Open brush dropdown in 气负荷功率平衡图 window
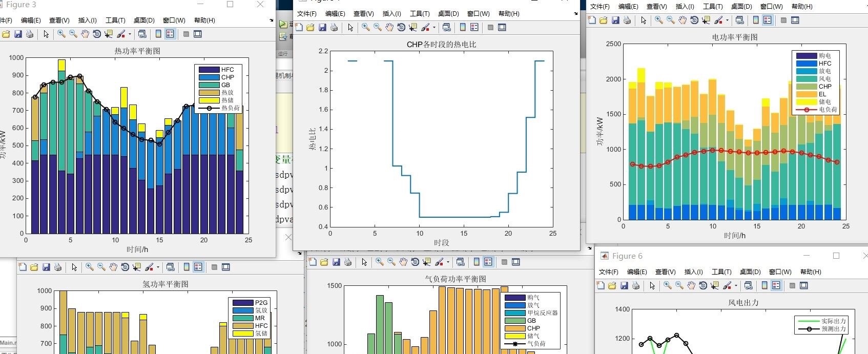 point(448,262)
